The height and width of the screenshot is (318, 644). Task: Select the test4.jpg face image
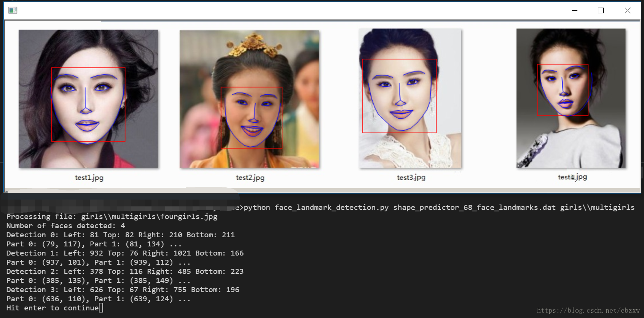tap(571, 98)
